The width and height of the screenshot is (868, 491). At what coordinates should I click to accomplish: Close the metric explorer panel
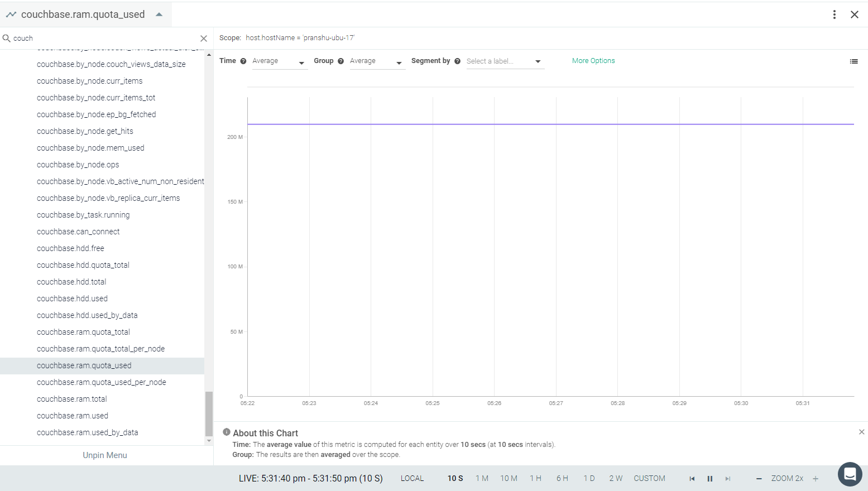[855, 15]
